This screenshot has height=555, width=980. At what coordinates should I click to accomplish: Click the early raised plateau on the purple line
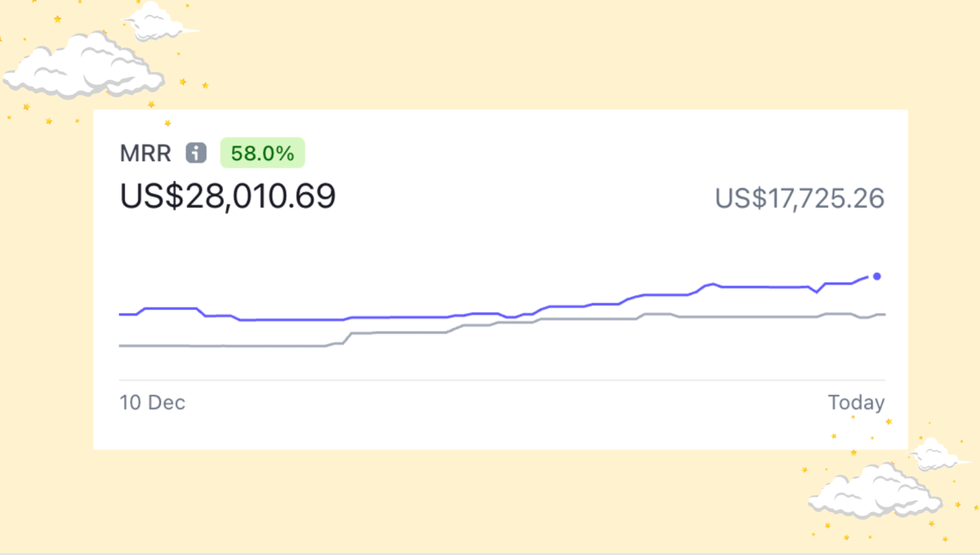tap(171, 308)
